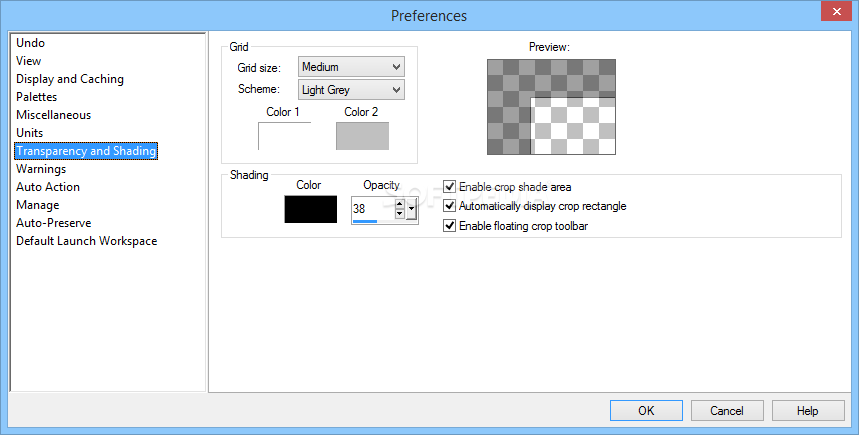Open the Palettes preferences category
This screenshot has width=859, height=435.
(x=37, y=97)
